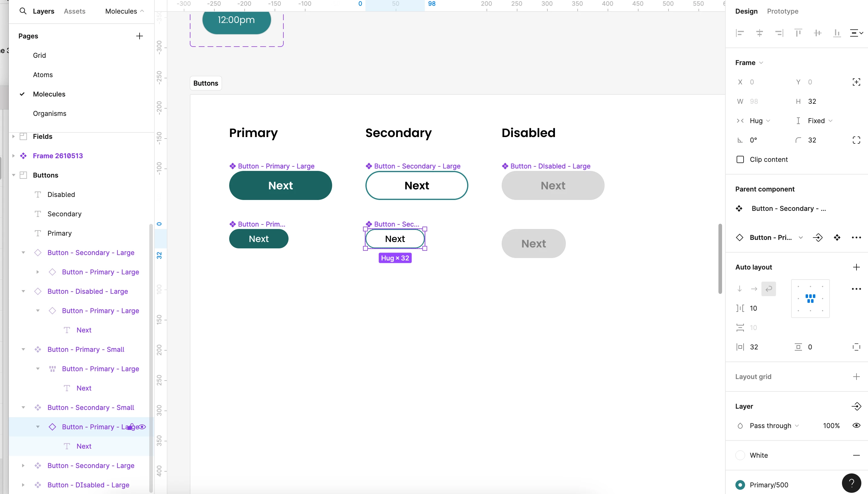Open the help question mark button
Screen dimensions: 868x494
(851, 483)
